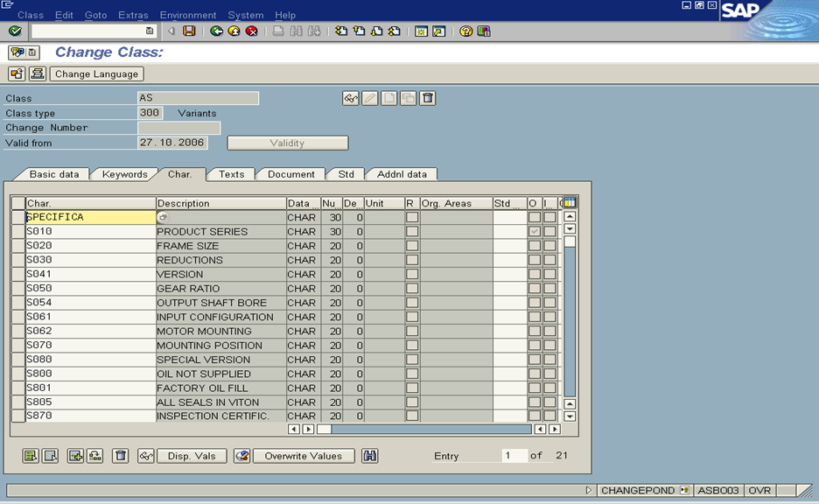Viewport: 819px width, 504px height.
Task: Click the S070 characteristic cell
Action: tap(90, 346)
